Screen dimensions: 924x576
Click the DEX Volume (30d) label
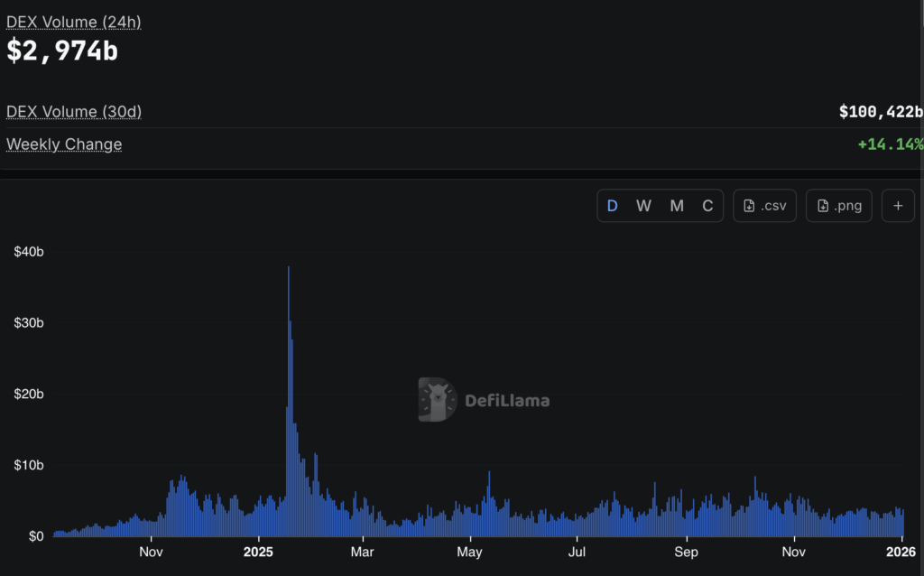tap(74, 111)
